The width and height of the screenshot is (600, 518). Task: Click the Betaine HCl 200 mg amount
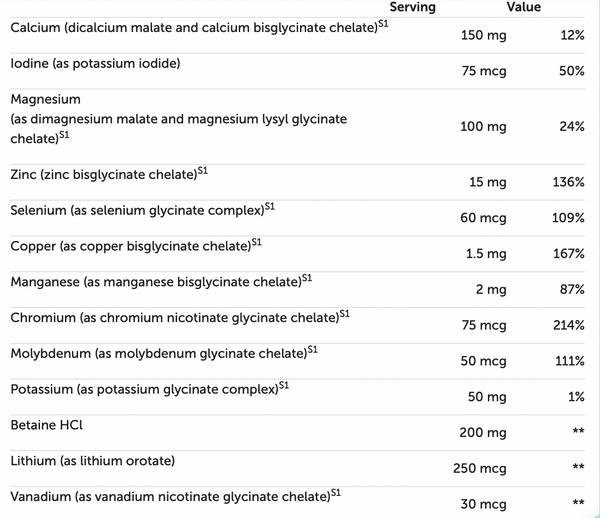[483, 433]
